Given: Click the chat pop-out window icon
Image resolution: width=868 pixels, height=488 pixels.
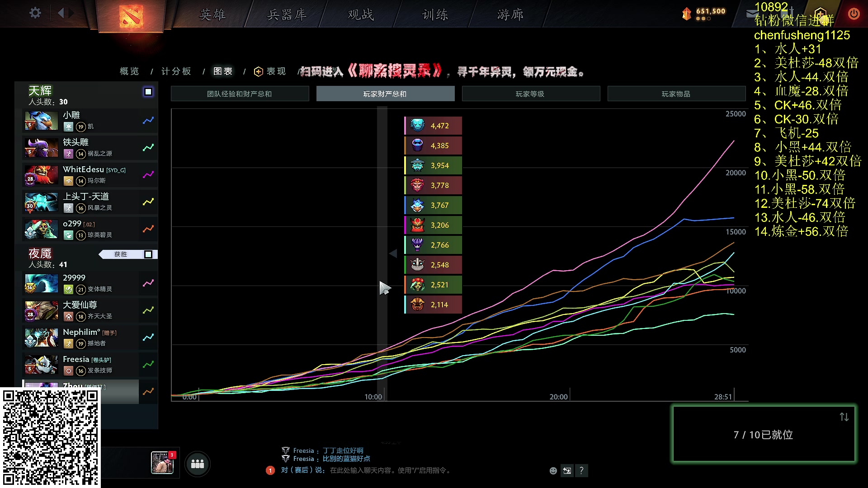Looking at the screenshot, I should click(x=567, y=471).
